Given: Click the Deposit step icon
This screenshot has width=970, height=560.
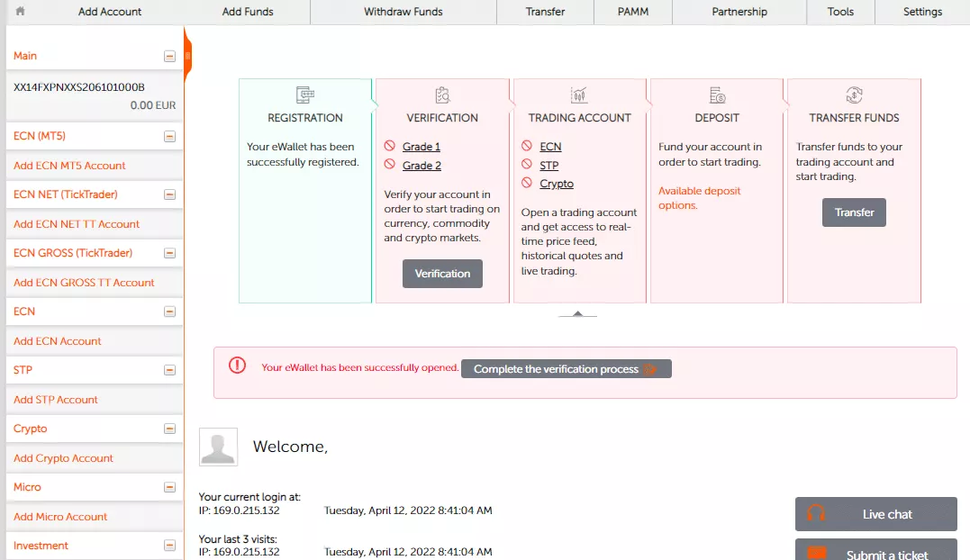Looking at the screenshot, I should click(x=717, y=95).
